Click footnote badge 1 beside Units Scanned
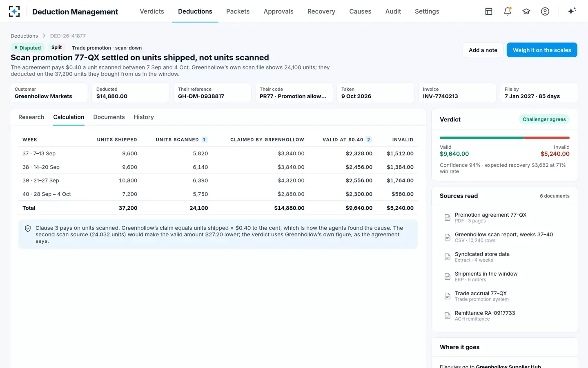The height and width of the screenshot is (368, 588). click(204, 139)
